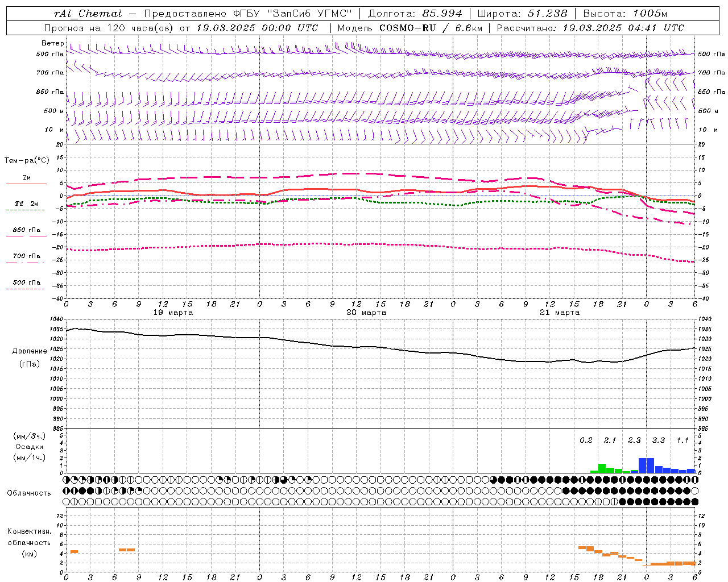Click the 1.1 three-hour precipitation total
The height and width of the screenshot is (582, 728).
pos(682,440)
